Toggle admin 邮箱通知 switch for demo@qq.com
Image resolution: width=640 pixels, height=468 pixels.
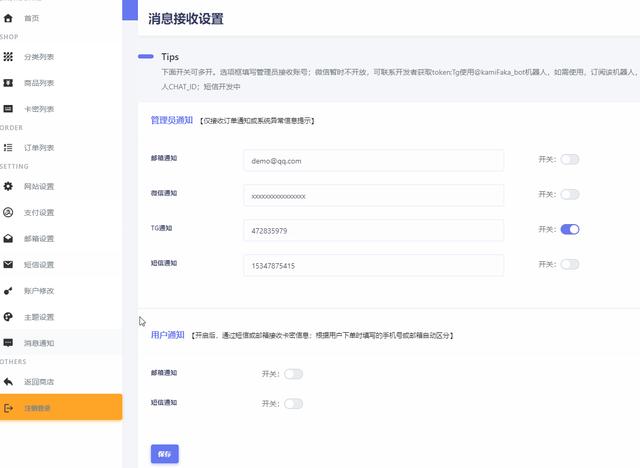coord(570,160)
